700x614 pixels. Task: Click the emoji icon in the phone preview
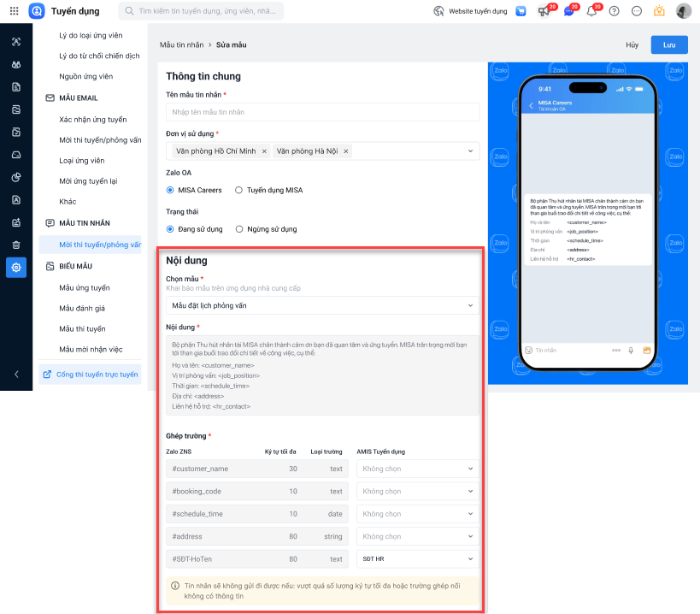tap(528, 350)
